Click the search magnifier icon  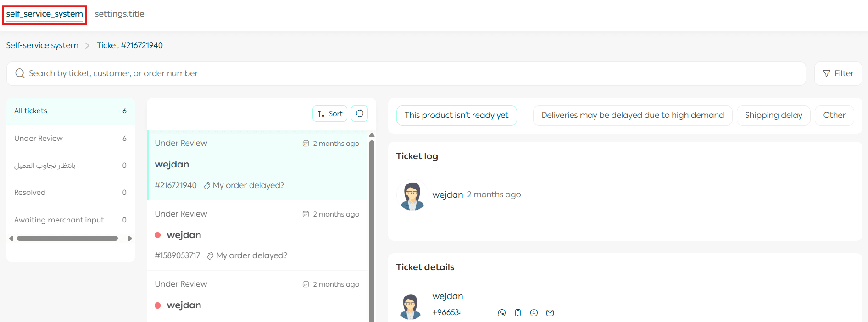pyautogui.click(x=20, y=73)
